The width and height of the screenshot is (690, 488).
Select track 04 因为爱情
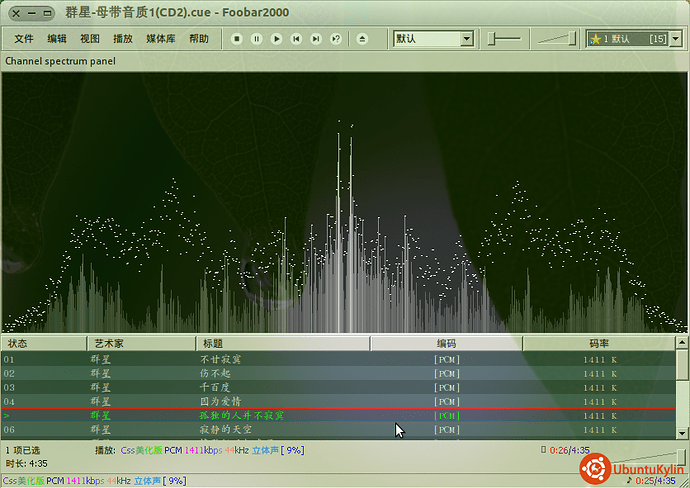(338, 402)
